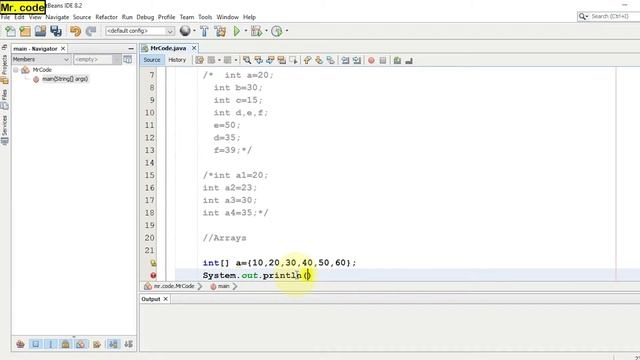Click the Find Selection magnifier icon
The height and width of the screenshot is (360, 640).
point(247,60)
